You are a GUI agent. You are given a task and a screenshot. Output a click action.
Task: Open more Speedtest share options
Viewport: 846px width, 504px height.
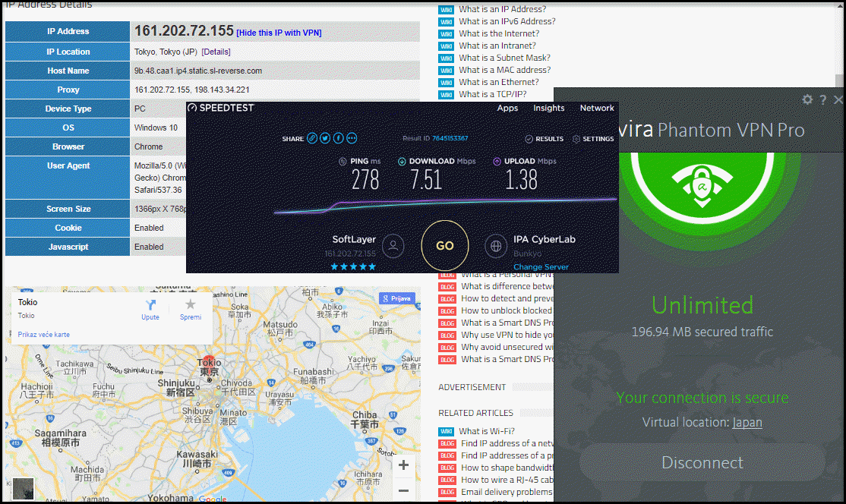(x=352, y=139)
